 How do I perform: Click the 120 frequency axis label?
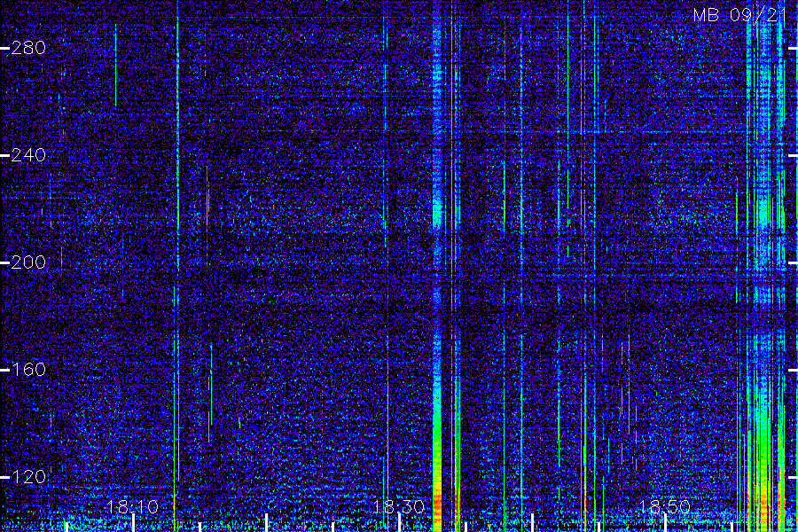pos(28,476)
